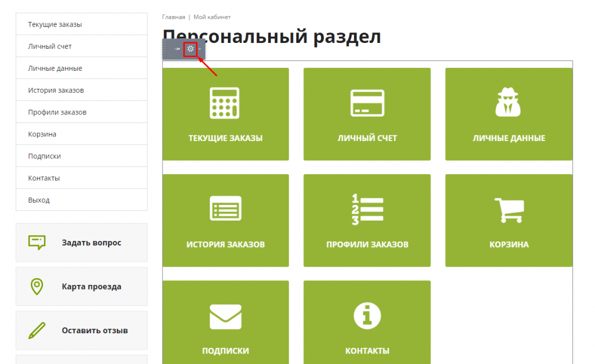
Task: Click the ПРОФИЛИ ЗАКАЗОВ tile caption
Action: [x=367, y=244]
